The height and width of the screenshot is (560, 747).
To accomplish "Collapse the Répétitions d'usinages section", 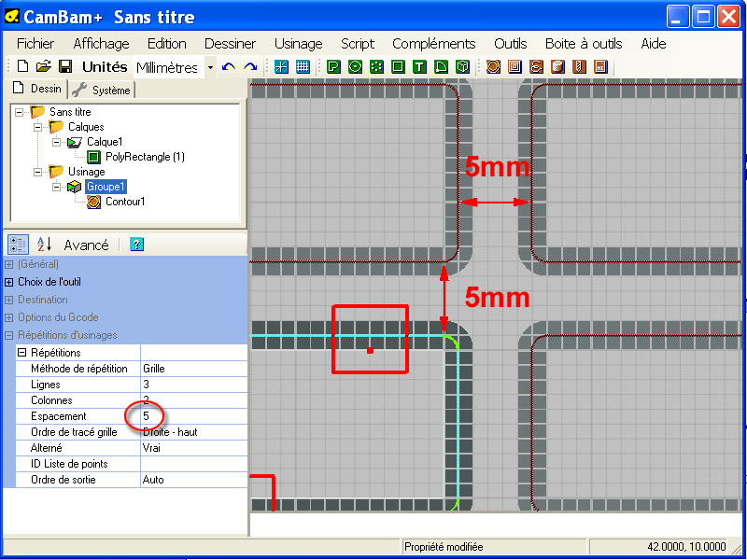I will [8, 335].
